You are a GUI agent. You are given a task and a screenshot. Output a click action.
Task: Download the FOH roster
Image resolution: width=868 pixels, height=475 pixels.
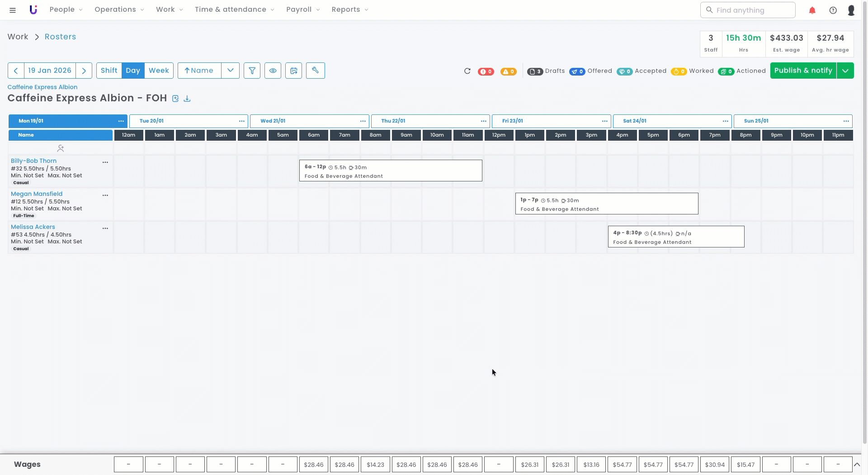(187, 99)
